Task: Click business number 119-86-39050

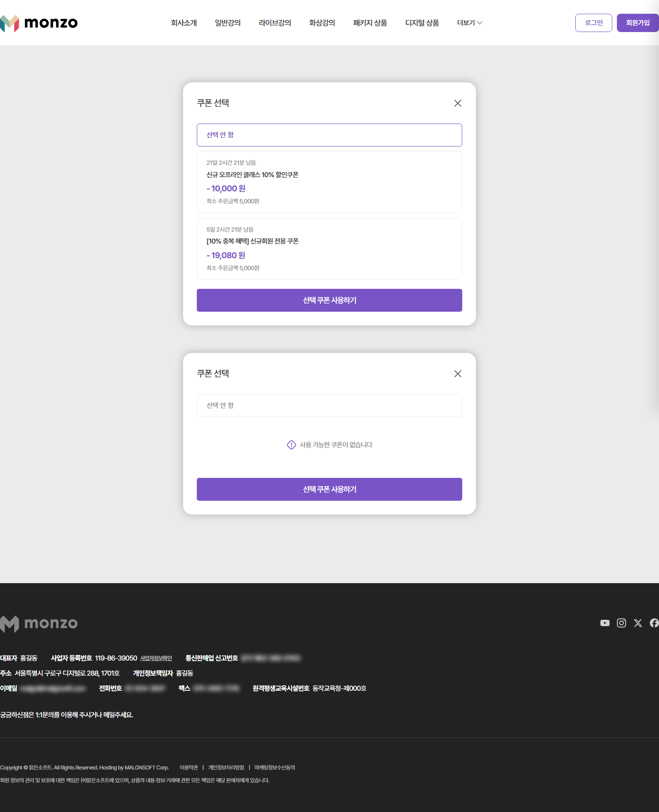Action: (x=116, y=658)
